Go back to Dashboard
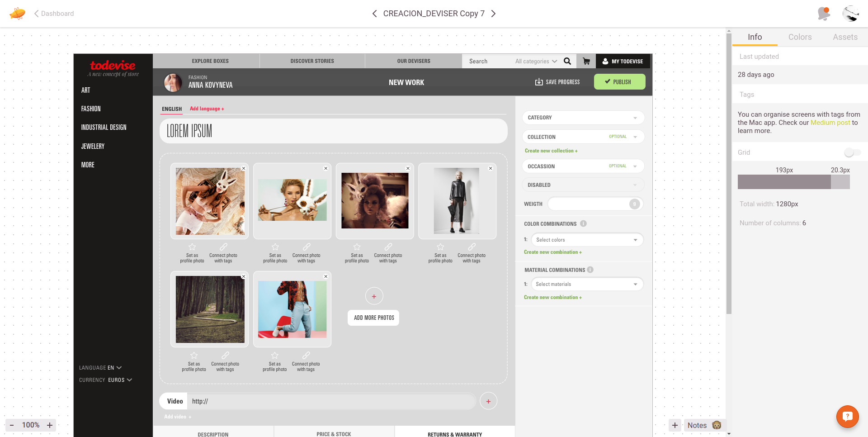 (54, 14)
